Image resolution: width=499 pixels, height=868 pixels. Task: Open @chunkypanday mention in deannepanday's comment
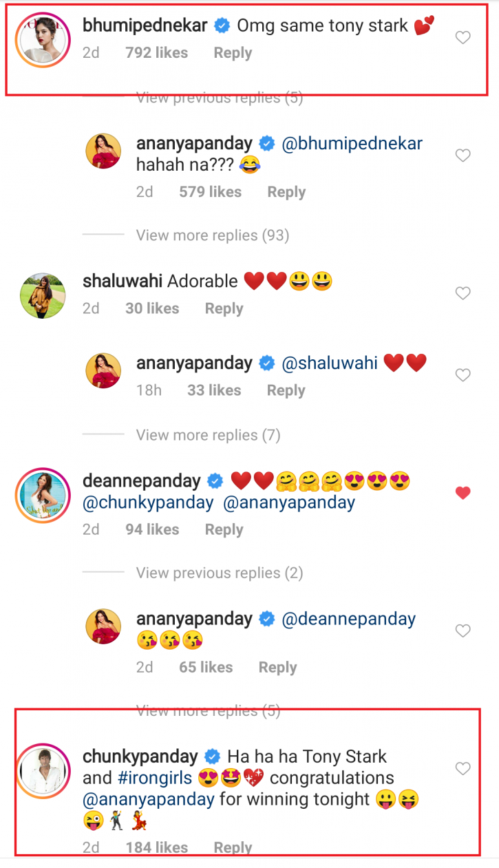pos(148,503)
